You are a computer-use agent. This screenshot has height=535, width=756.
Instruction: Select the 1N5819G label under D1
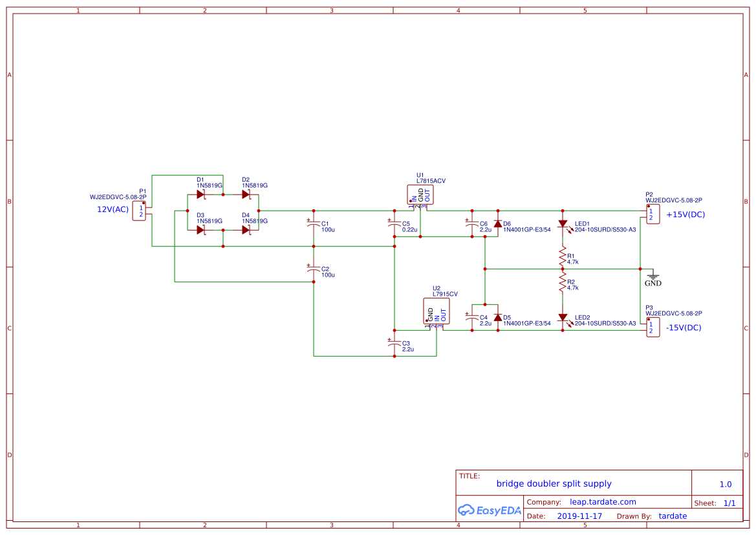click(x=210, y=185)
